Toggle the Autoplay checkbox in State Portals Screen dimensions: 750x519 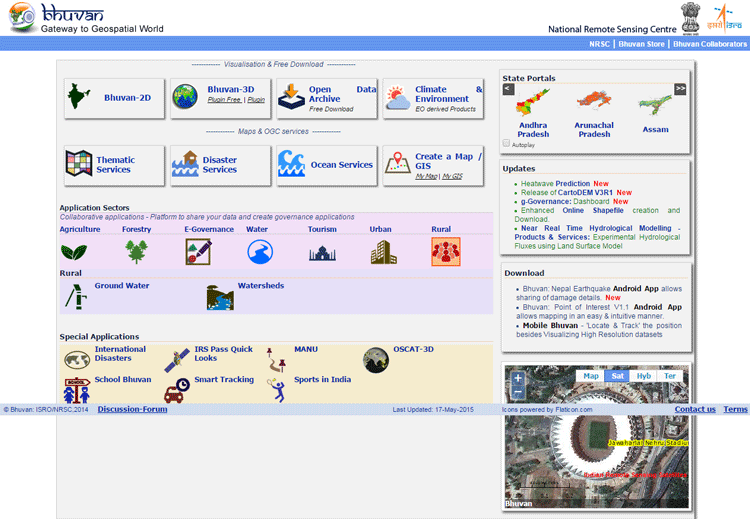(507, 143)
